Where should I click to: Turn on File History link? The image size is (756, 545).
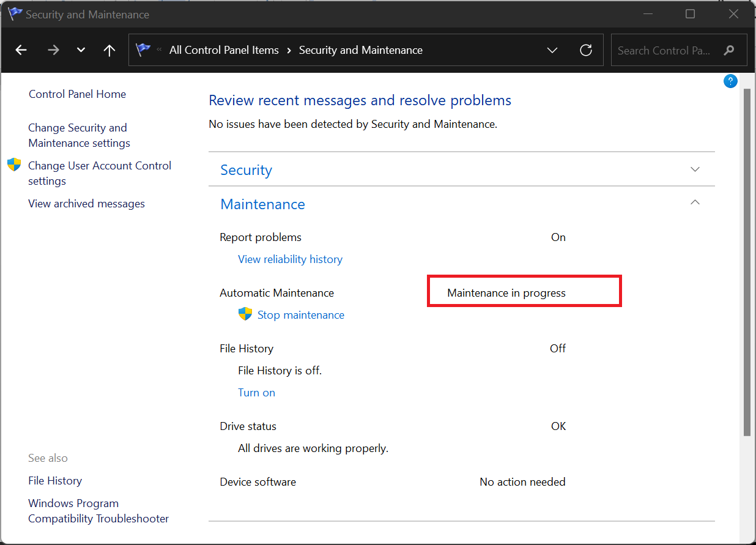[x=256, y=393]
